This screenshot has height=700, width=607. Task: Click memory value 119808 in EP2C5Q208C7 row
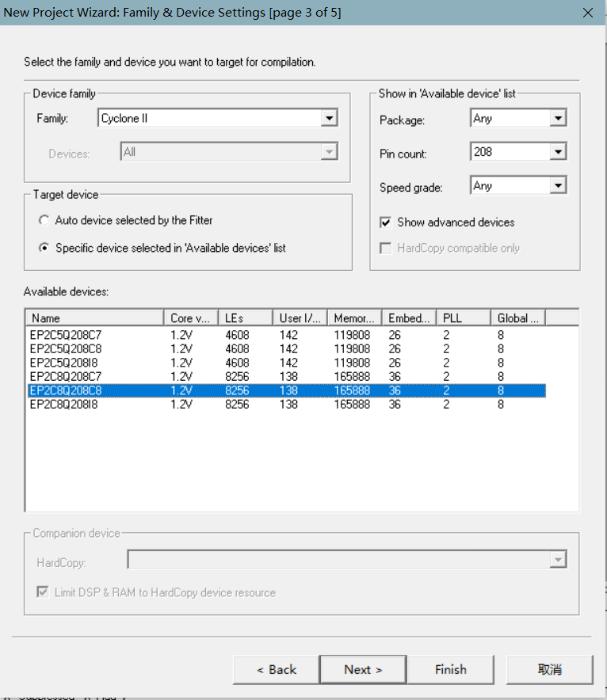352,335
